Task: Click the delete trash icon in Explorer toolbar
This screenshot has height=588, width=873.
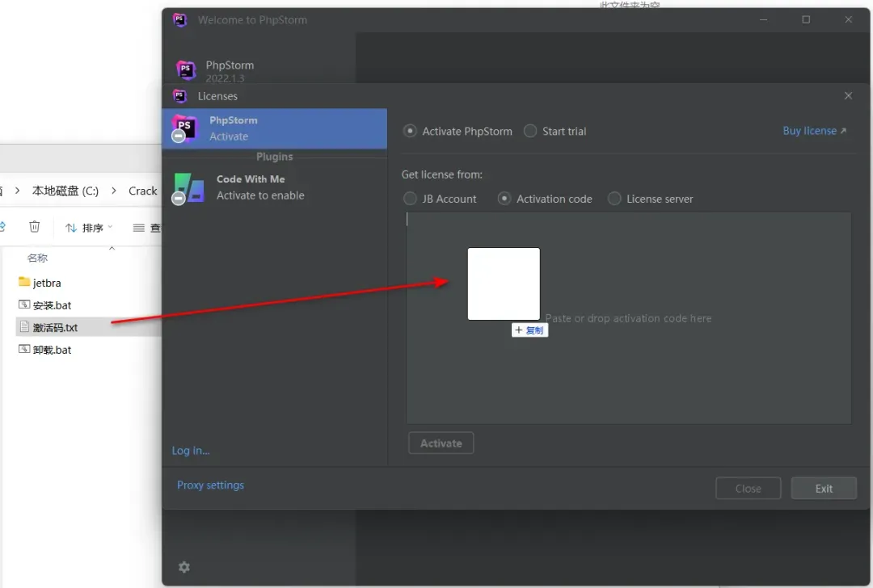Action: tap(35, 226)
